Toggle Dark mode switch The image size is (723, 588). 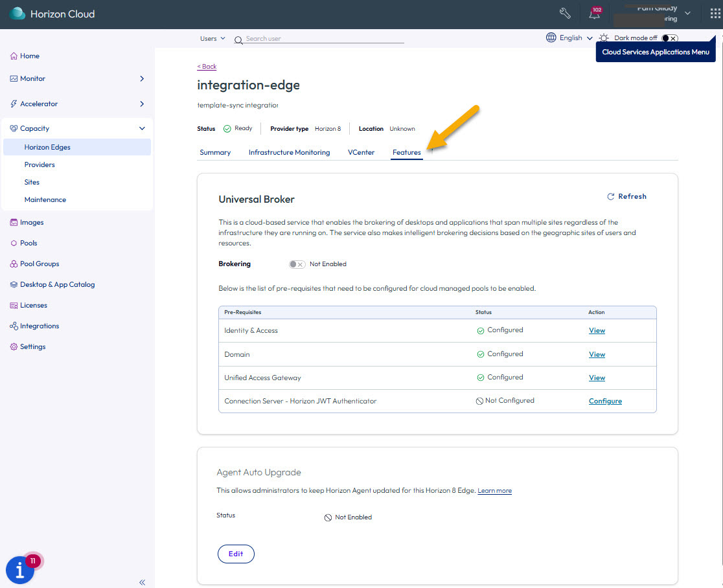pyautogui.click(x=669, y=38)
